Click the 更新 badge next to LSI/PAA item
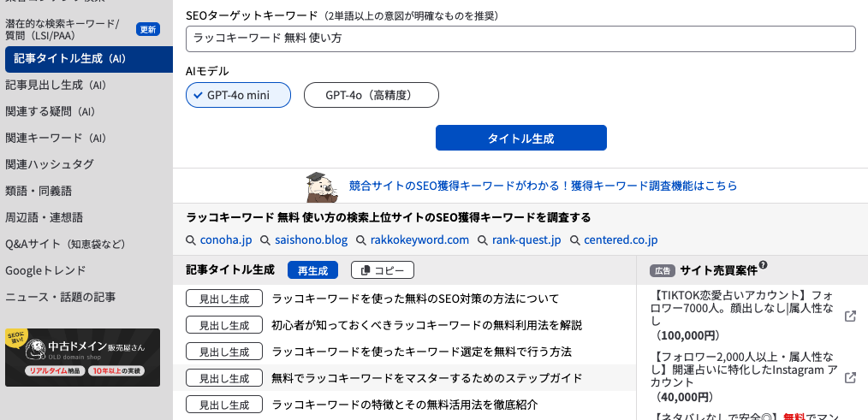868x420 pixels. pyautogui.click(x=148, y=29)
